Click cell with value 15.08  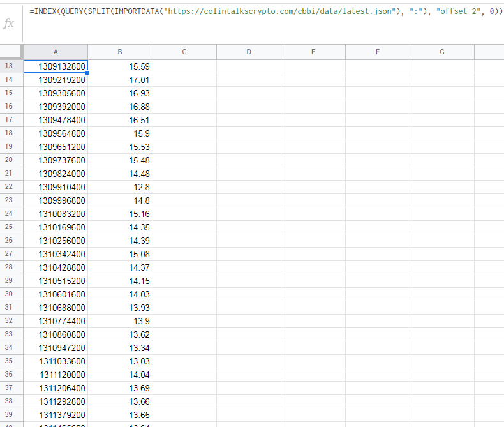click(120, 254)
